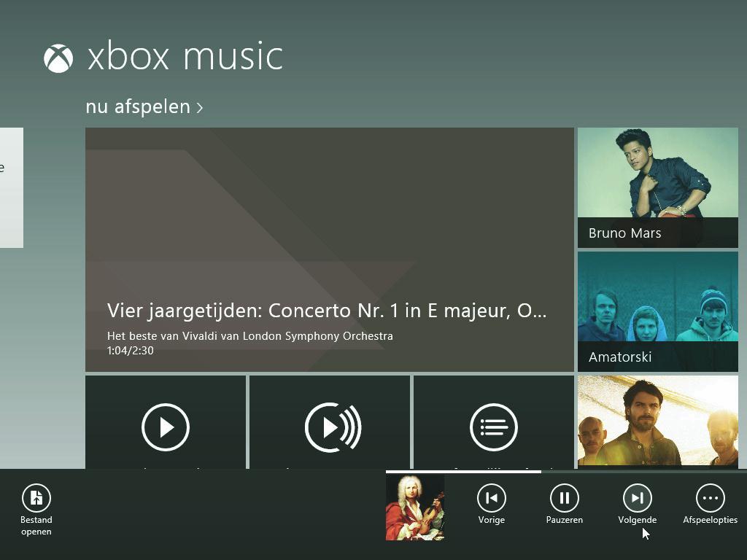Open Afspeelopties playback options
This screenshot has height=560, width=747.
(x=711, y=504)
